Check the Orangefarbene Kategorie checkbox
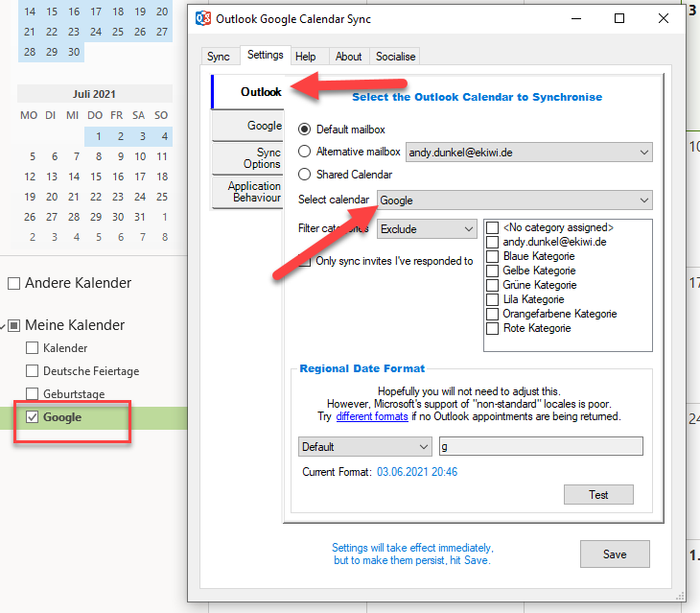Screen dimensions: 700x613 point(493,314)
